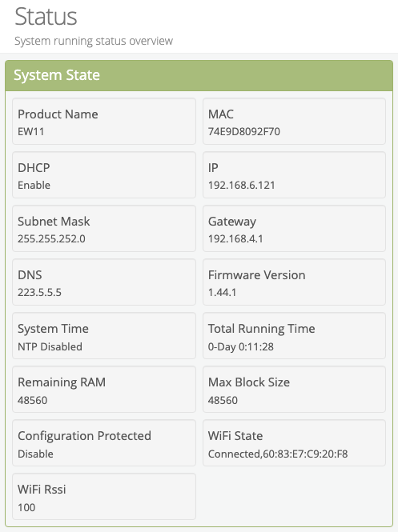398x532 pixels.
Task: Click the Gateway 192.168.4.1 value
Action: 235,238
